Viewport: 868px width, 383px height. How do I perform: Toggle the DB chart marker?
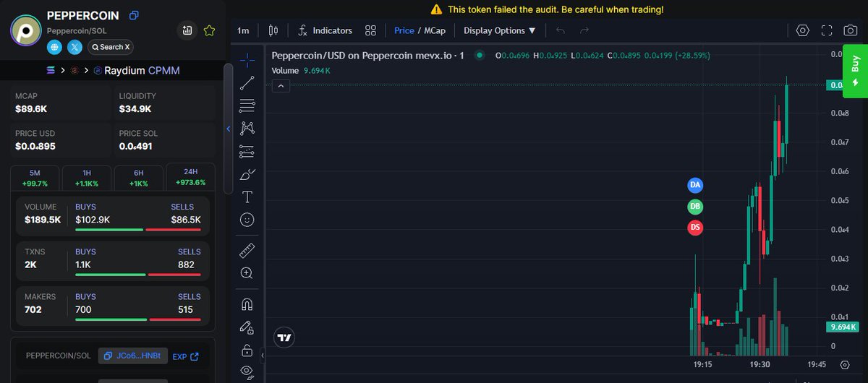(x=695, y=207)
